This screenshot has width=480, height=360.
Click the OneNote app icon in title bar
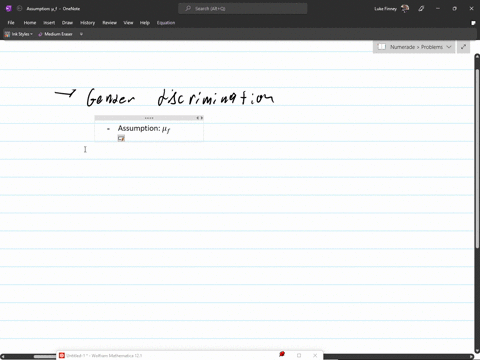[9, 9]
